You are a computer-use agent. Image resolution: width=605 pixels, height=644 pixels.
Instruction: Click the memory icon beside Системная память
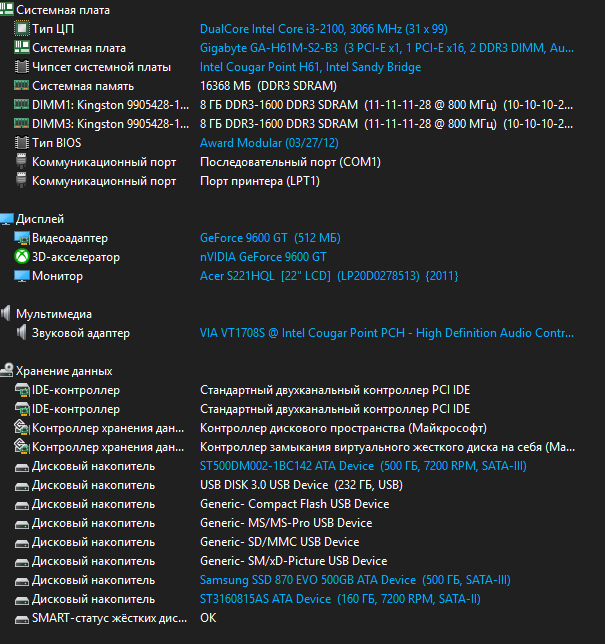click(22, 85)
